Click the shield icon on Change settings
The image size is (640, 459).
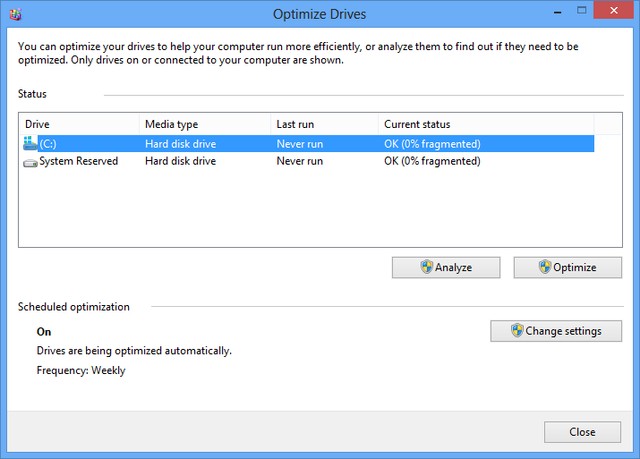(x=517, y=331)
